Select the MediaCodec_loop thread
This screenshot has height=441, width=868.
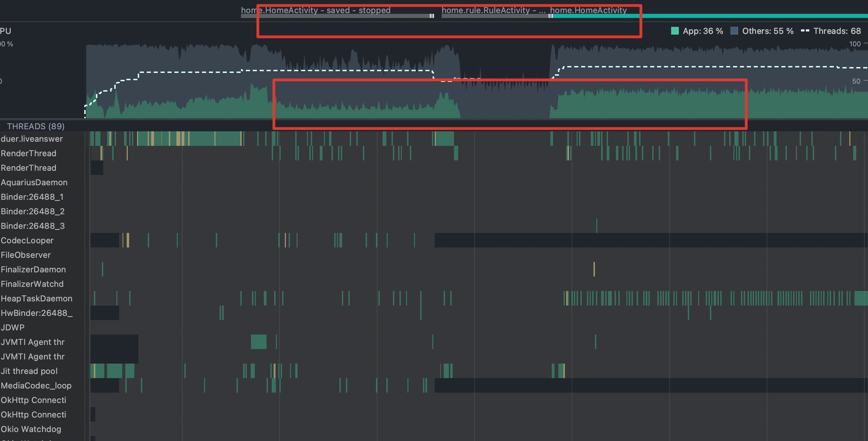click(x=36, y=385)
